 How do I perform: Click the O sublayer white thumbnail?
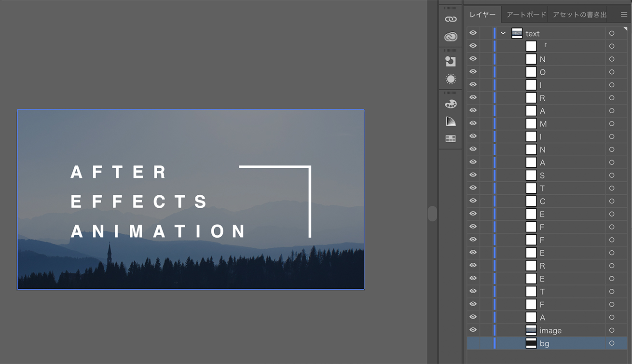point(531,72)
